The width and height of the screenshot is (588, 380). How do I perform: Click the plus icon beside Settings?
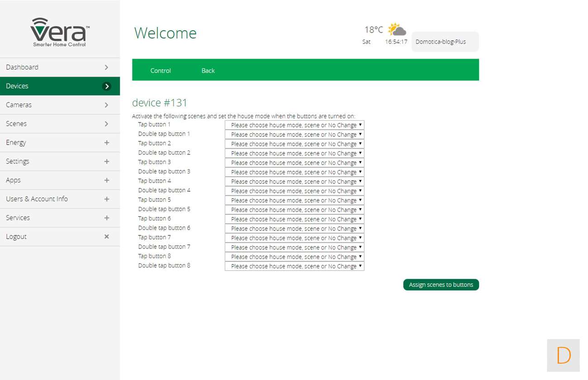click(107, 161)
